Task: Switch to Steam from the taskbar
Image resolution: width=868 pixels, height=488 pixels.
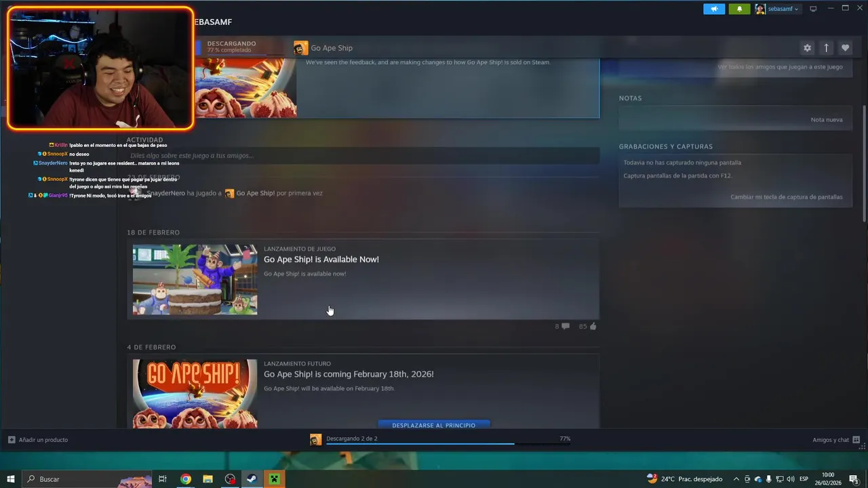Action: (x=252, y=479)
